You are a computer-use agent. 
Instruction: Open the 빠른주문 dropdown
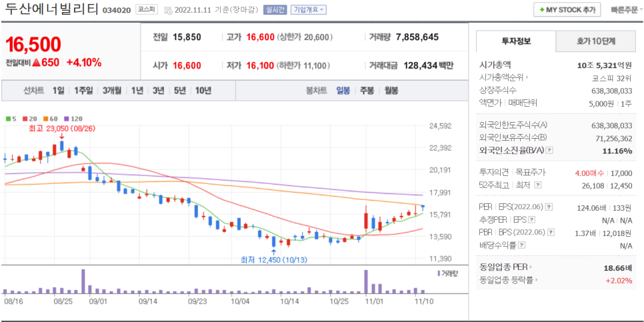627,10
